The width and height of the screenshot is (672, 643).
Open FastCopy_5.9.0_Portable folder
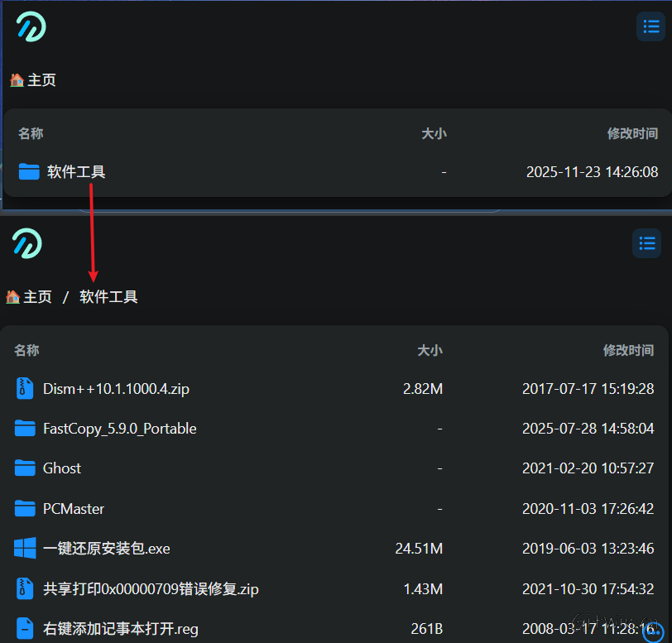tap(120, 429)
